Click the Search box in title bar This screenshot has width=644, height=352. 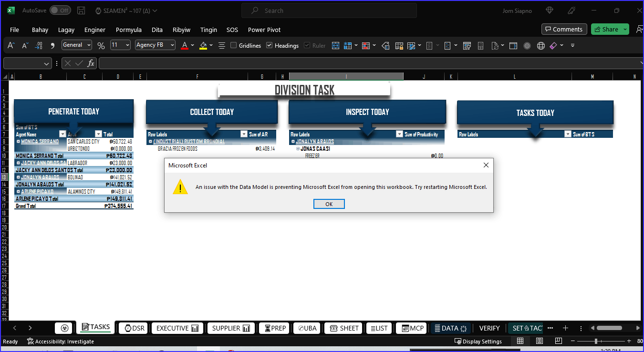(x=329, y=10)
